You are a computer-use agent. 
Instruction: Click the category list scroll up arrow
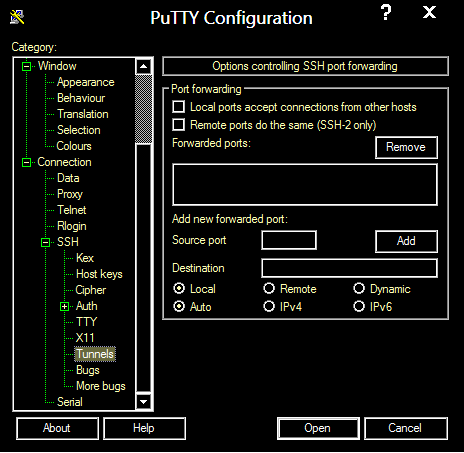click(144, 66)
